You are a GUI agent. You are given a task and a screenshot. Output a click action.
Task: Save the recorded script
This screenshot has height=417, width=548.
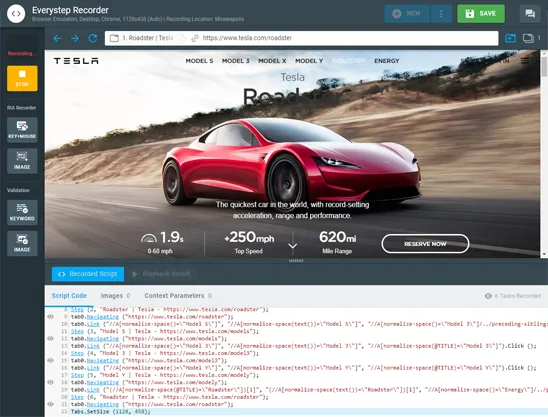[x=481, y=14]
